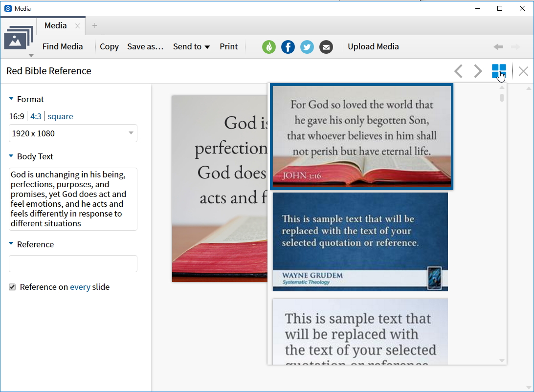Click the 'every' link option
Viewport: 534px width, 392px height.
(x=80, y=287)
